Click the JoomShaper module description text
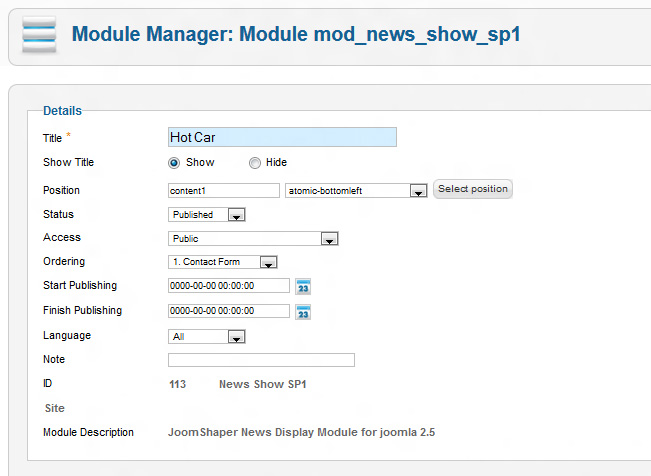Image resolution: width=651 pixels, height=476 pixels. (301, 433)
